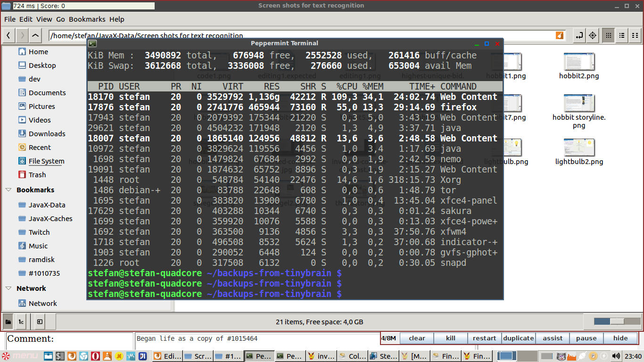Switch to list view mode
The width and height of the screenshot is (644, 362).
[x=622, y=35]
